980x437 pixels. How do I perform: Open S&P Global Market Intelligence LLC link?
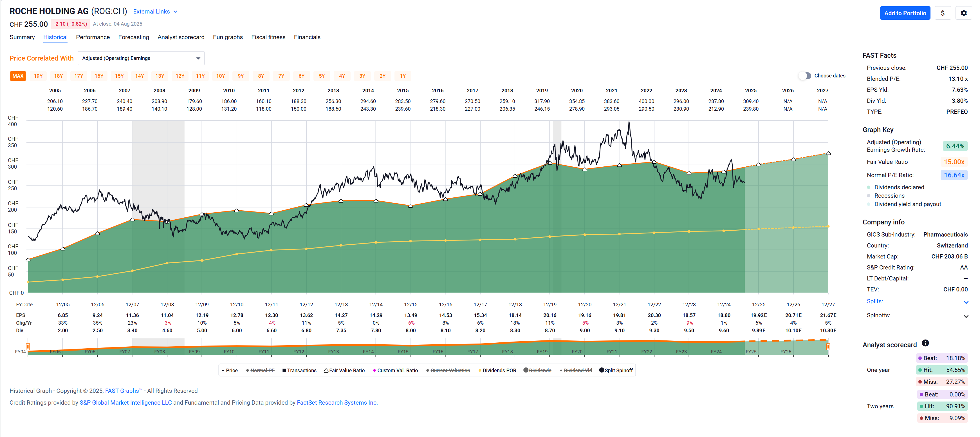[x=125, y=403]
